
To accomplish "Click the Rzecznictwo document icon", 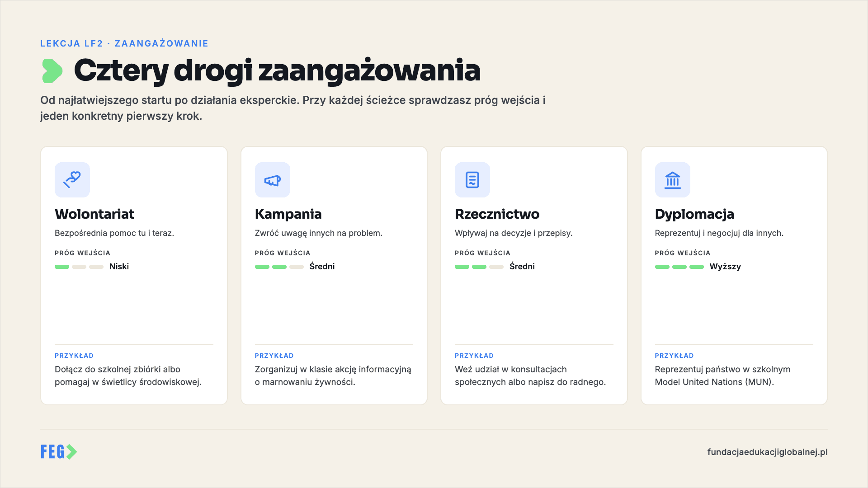I will [472, 180].
